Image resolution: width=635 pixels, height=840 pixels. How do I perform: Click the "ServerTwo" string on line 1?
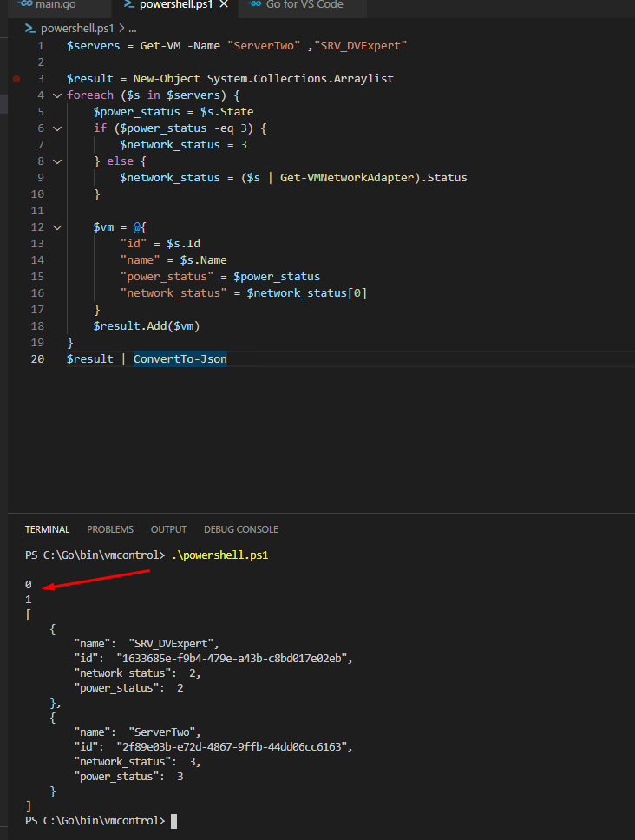click(x=264, y=46)
